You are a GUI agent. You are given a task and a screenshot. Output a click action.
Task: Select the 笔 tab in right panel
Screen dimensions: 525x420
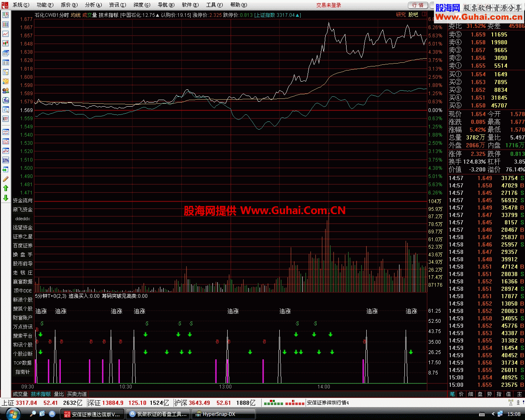[452, 394]
